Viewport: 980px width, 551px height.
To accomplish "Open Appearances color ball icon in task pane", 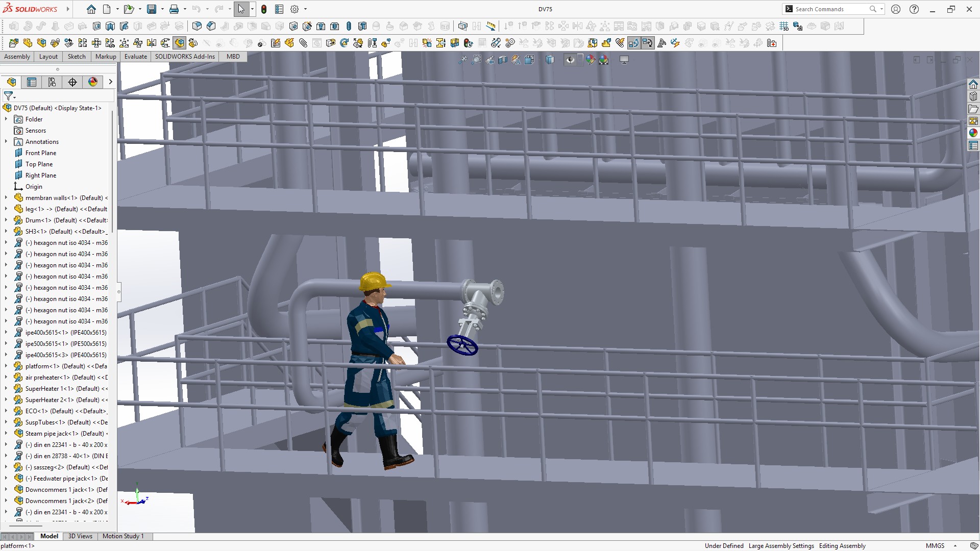I will coord(973,133).
